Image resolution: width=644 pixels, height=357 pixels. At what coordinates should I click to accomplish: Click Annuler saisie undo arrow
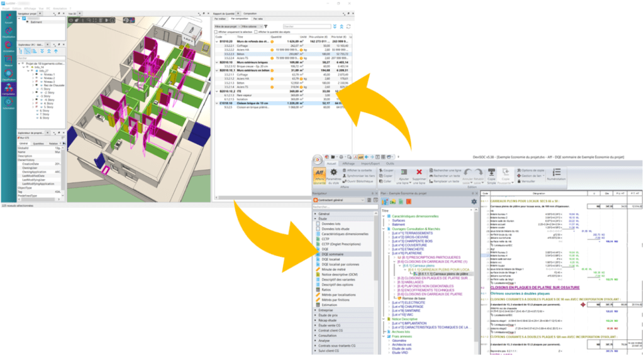468,172
